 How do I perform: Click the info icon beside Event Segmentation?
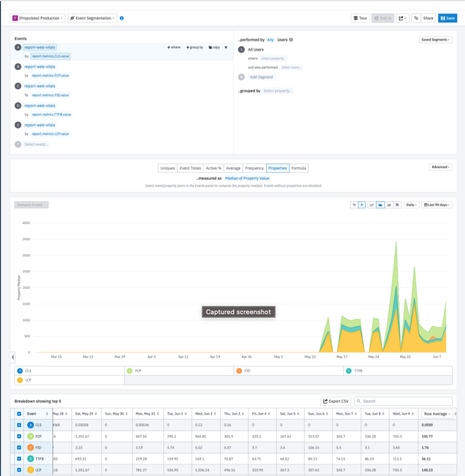click(x=122, y=18)
